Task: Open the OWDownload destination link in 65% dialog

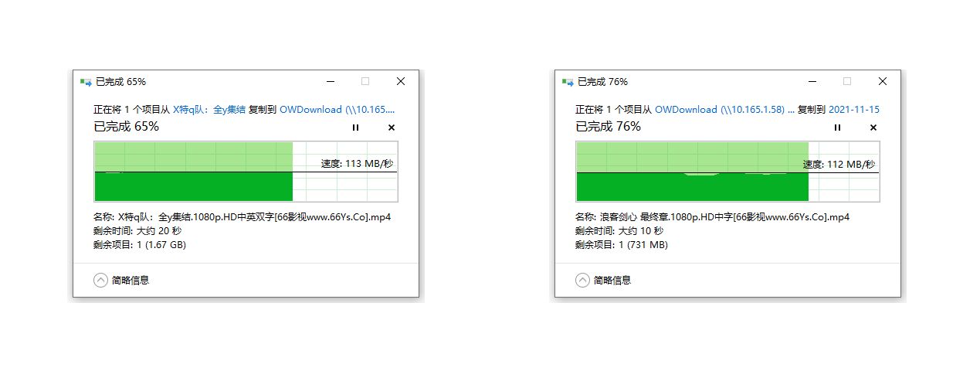Action: (337, 110)
